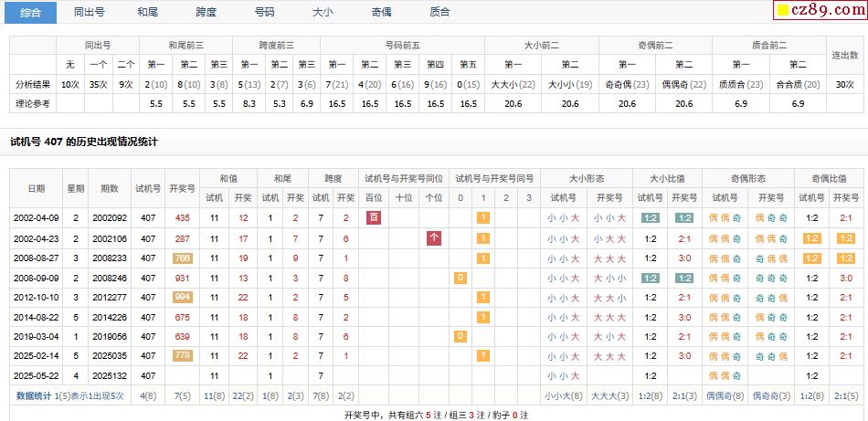The image size is (868, 421).
Task: Click the 日期 column header
Action: point(37,188)
